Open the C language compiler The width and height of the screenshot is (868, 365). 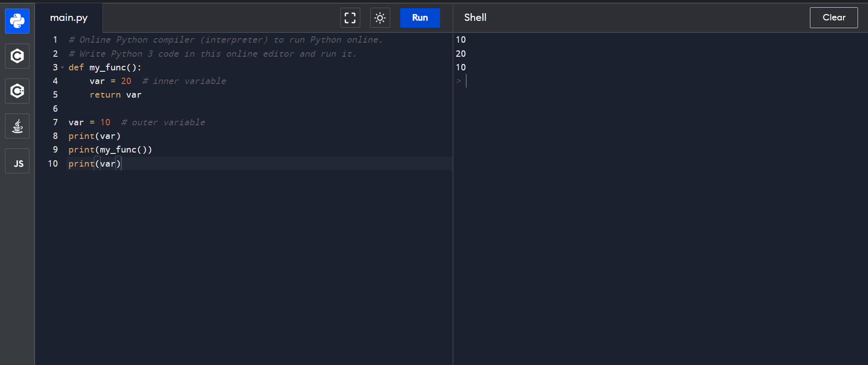(17, 56)
